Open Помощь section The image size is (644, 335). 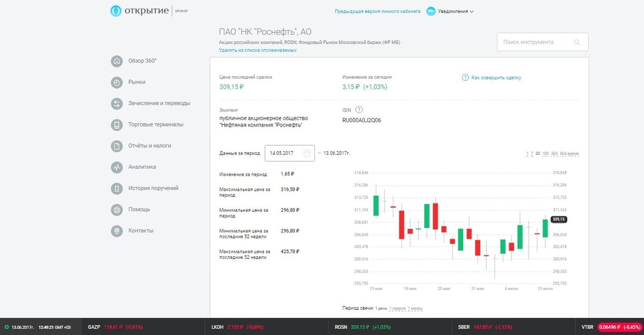[x=139, y=210]
